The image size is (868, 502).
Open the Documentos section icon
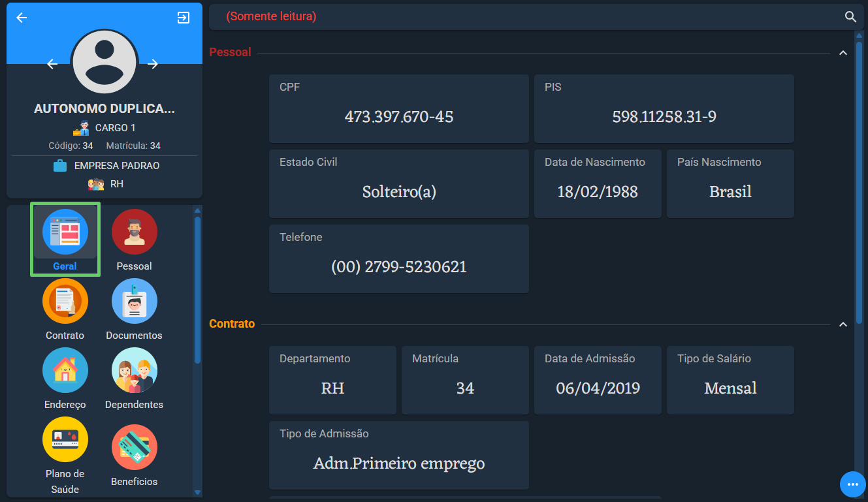(135, 301)
